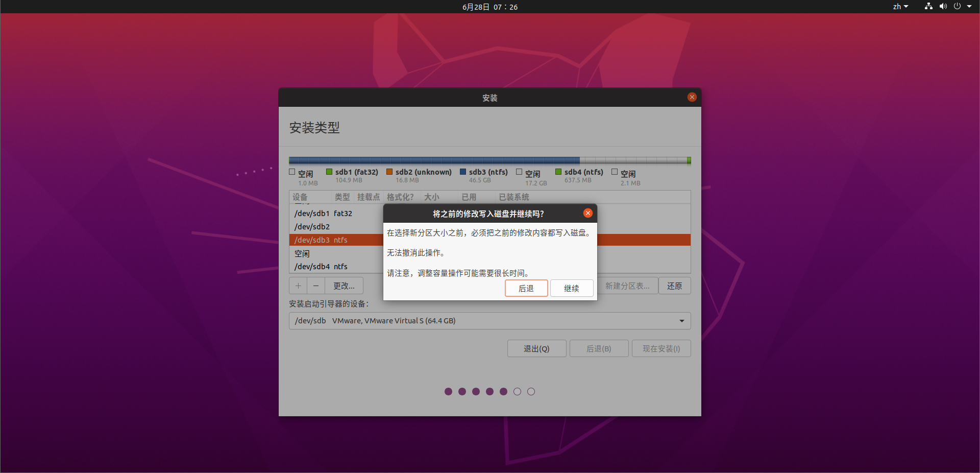Open the zh input language menu
The image size is (980, 473).
pos(900,7)
